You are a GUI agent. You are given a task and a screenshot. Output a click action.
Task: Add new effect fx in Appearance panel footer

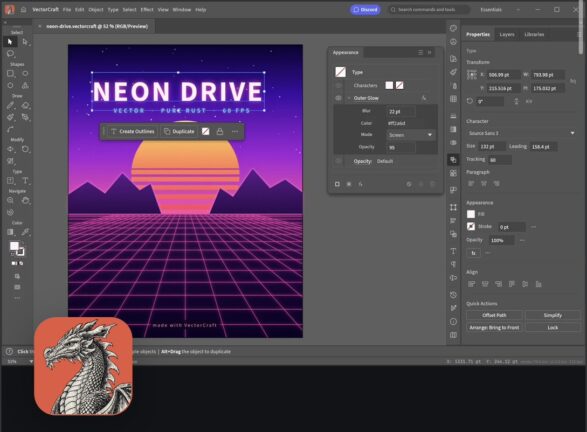pos(360,184)
